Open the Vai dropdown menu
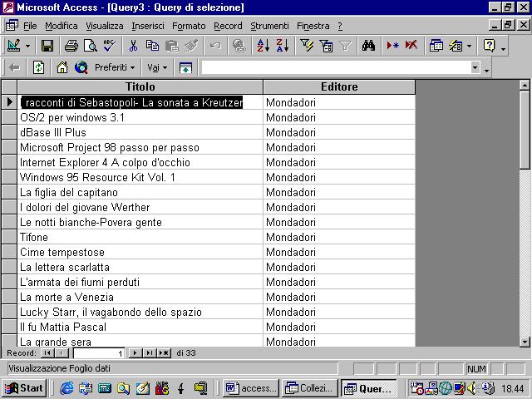532x399 pixels. pyautogui.click(x=157, y=68)
